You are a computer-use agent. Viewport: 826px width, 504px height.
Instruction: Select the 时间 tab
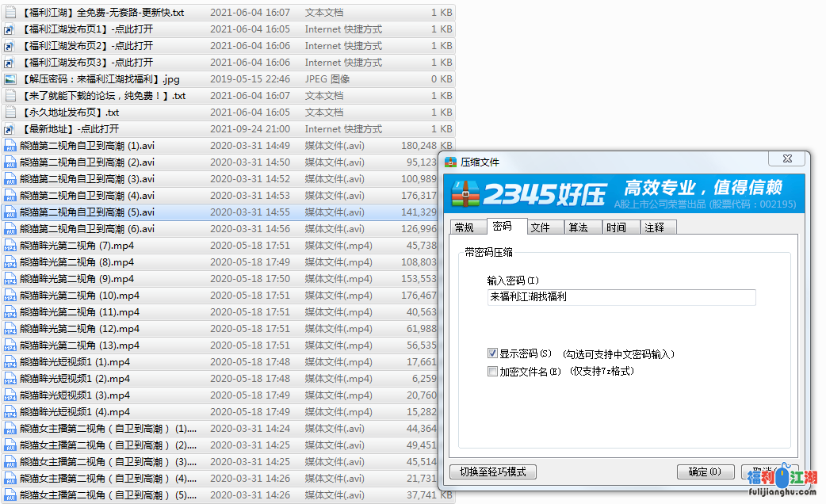click(616, 227)
